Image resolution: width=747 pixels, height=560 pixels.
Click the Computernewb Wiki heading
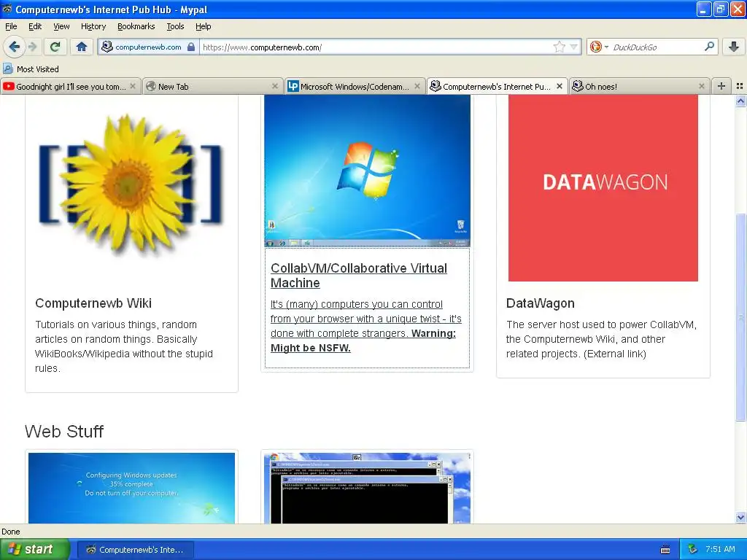click(93, 303)
